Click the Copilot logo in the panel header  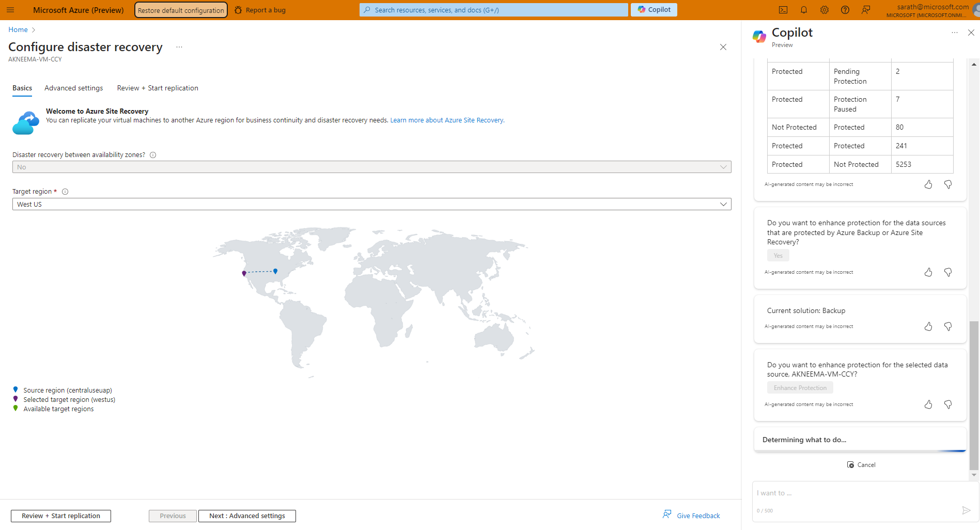click(759, 37)
